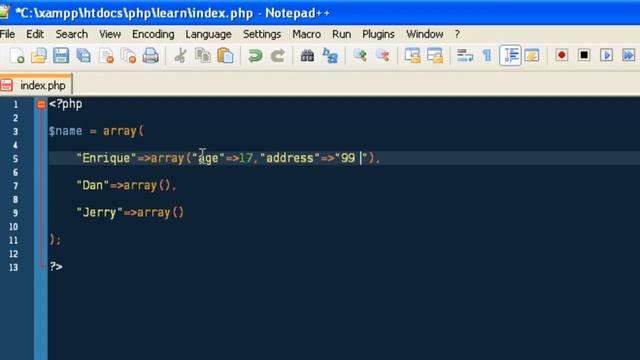Open the Language menu
Screen dimensions: 640x360
[209, 34]
